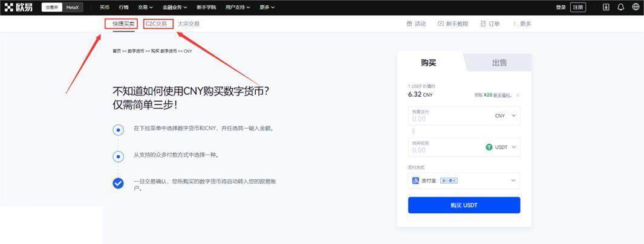
Task: Switch to the 交易所 exchange toggle
Action: click(x=53, y=7)
